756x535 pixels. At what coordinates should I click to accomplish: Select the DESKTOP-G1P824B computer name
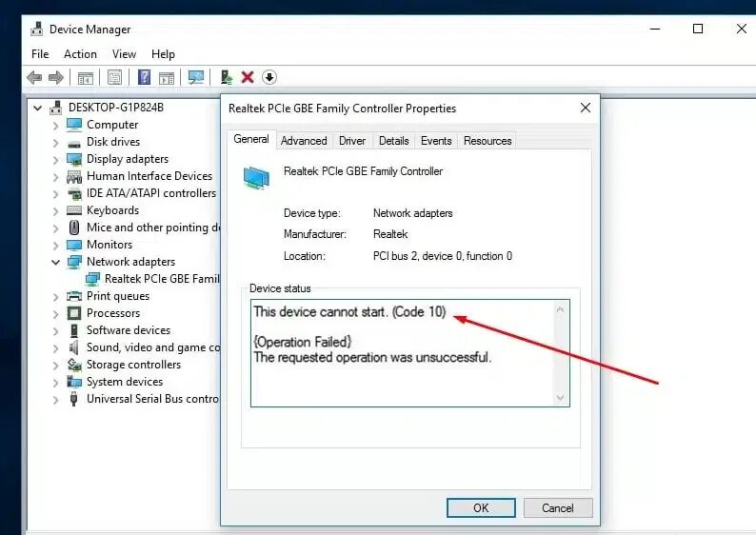point(116,108)
